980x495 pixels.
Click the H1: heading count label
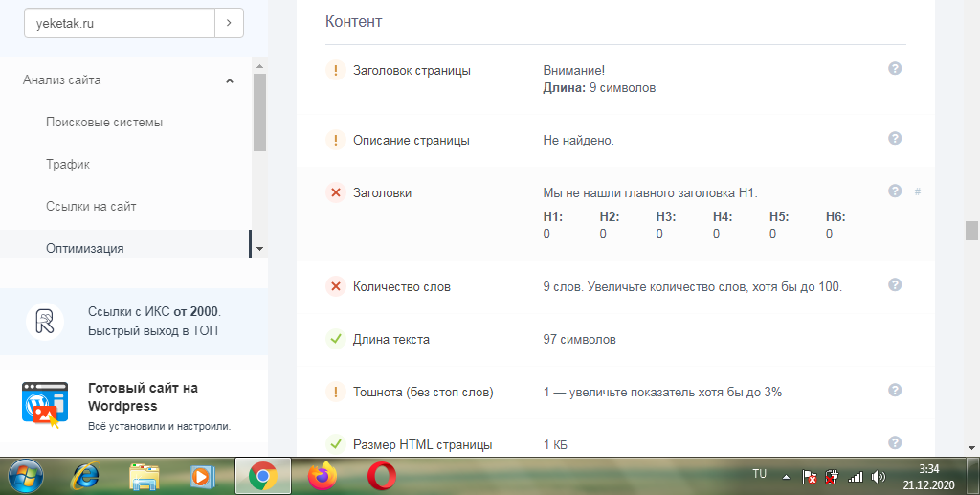point(552,217)
